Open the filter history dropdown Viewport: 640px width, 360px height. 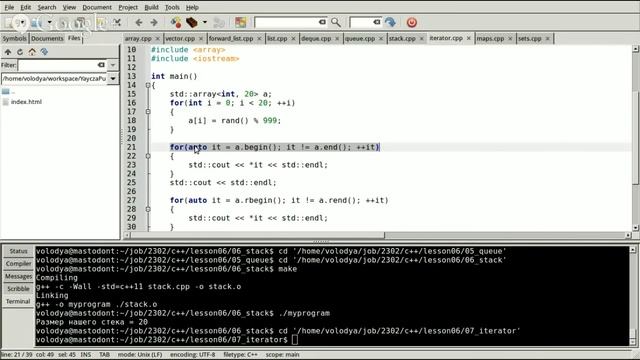113,65
